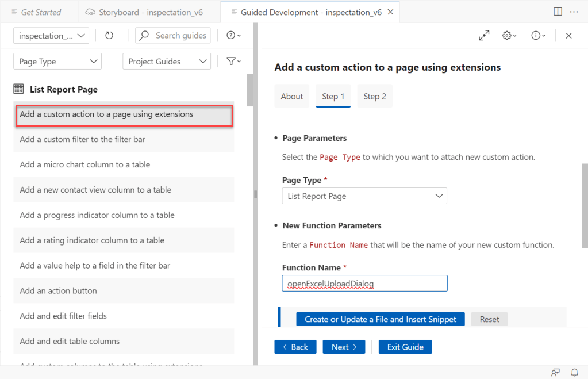Open the help question mark menu
The width and height of the screenshot is (588, 379).
pos(233,36)
